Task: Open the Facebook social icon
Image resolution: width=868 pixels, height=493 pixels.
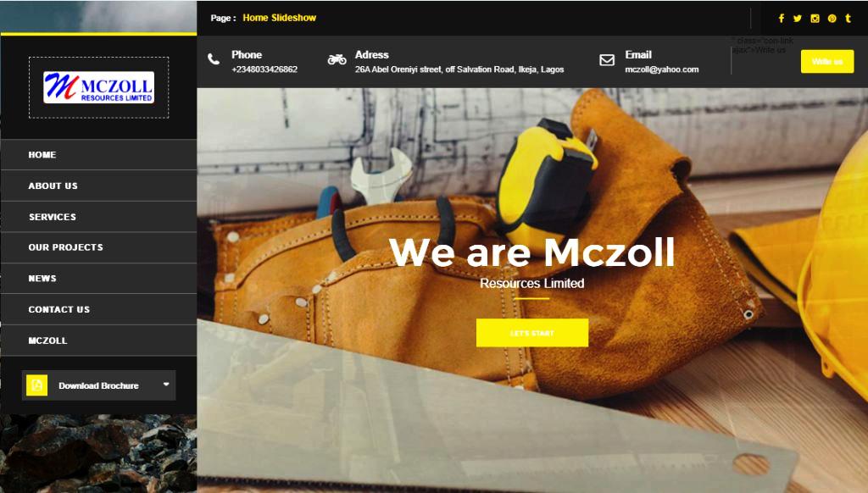Action: (x=781, y=19)
